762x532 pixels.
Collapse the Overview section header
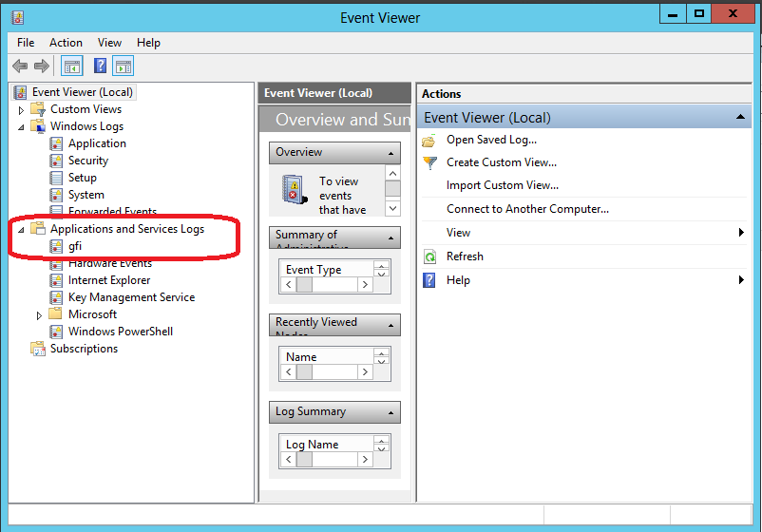point(391,153)
